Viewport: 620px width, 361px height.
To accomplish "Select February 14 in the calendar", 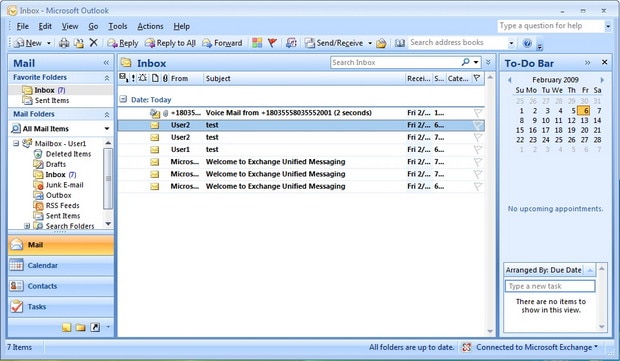I will (597, 120).
